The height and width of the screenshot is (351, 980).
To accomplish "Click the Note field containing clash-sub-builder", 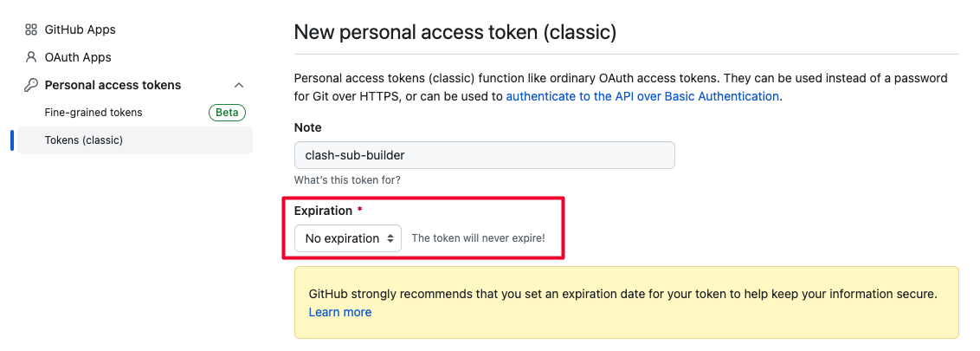I will (x=485, y=155).
